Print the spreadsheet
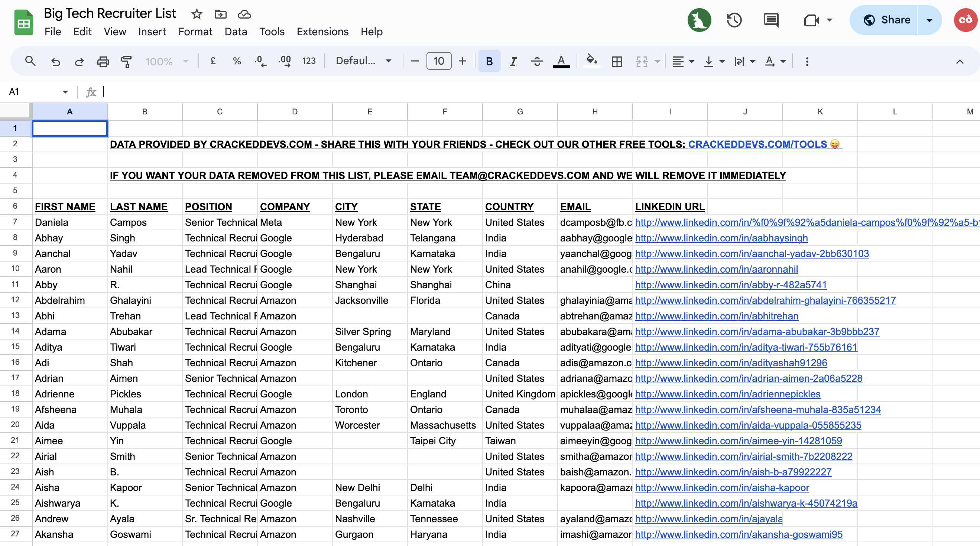 [x=103, y=61]
